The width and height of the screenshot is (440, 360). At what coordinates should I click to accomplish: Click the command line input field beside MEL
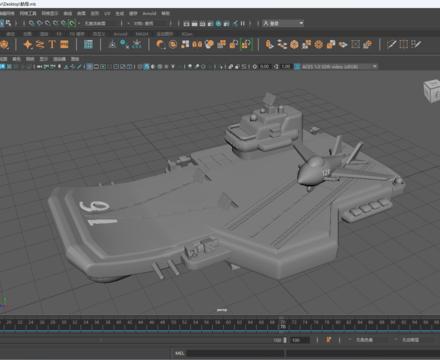pyautogui.click(x=236, y=353)
